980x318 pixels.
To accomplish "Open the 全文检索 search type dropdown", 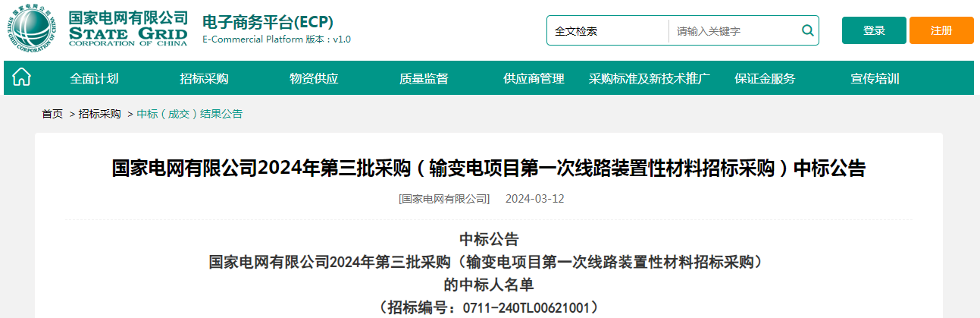I will 607,31.
